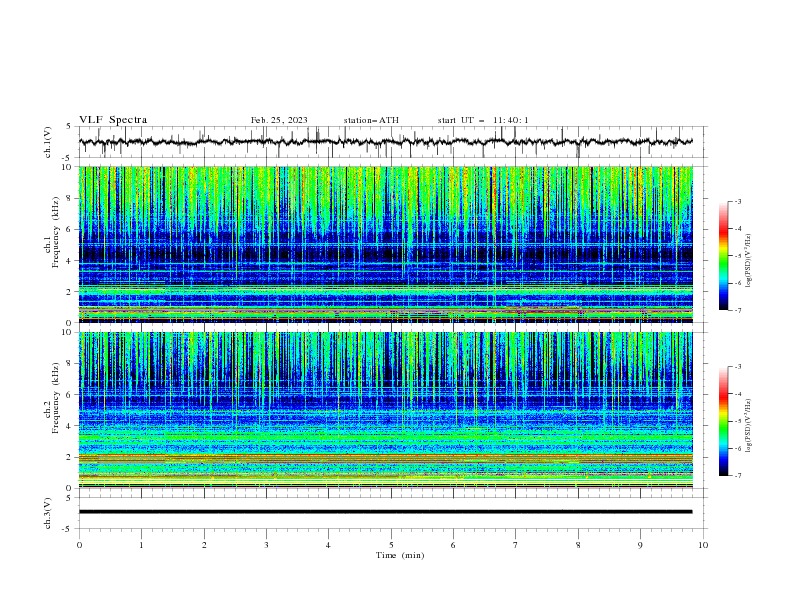
Task: Click time axis tick label "7"
Action: point(516,545)
